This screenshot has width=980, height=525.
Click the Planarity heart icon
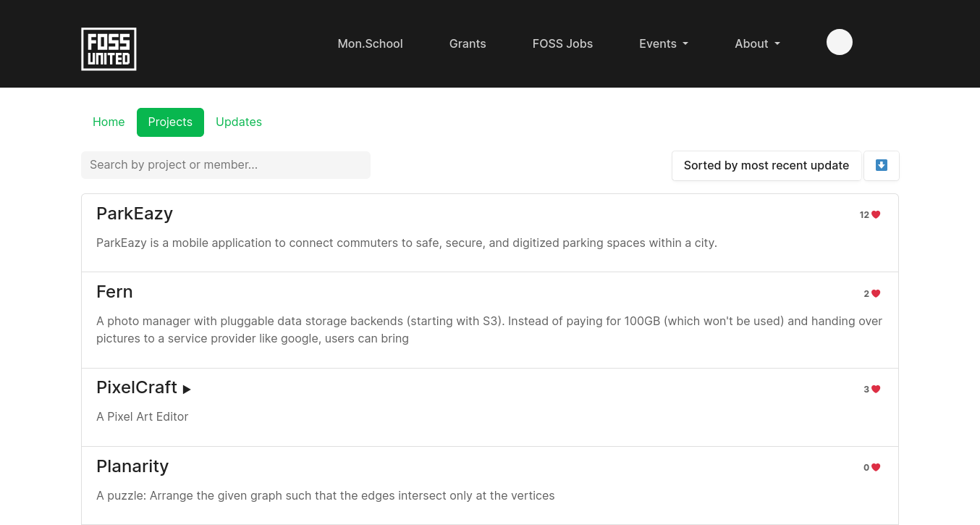click(x=877, y=467)
